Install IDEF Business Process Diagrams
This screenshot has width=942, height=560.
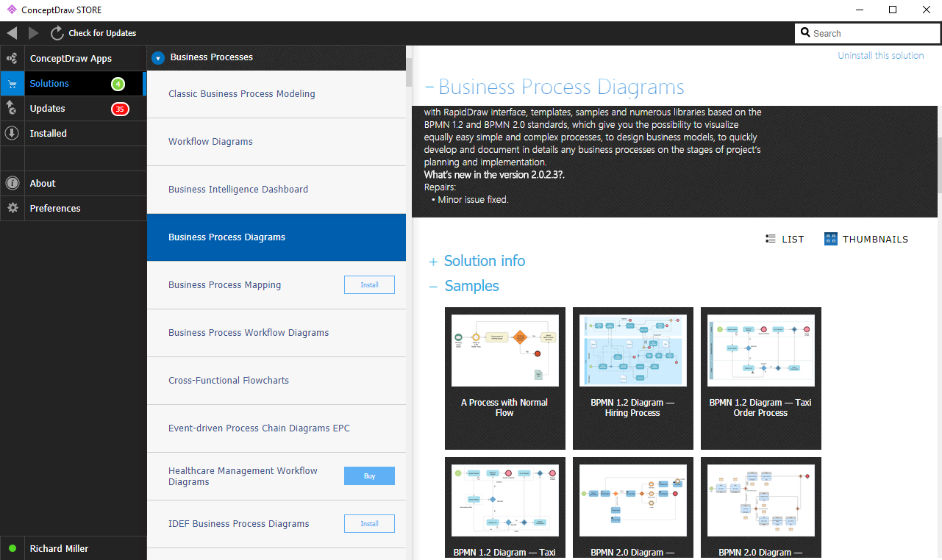[x=369, y=524]
